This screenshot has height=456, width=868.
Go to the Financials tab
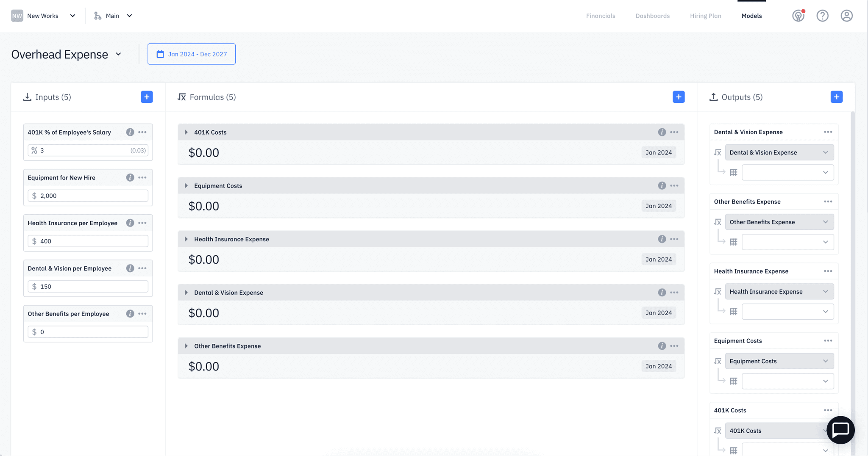[x=601, y=16]
